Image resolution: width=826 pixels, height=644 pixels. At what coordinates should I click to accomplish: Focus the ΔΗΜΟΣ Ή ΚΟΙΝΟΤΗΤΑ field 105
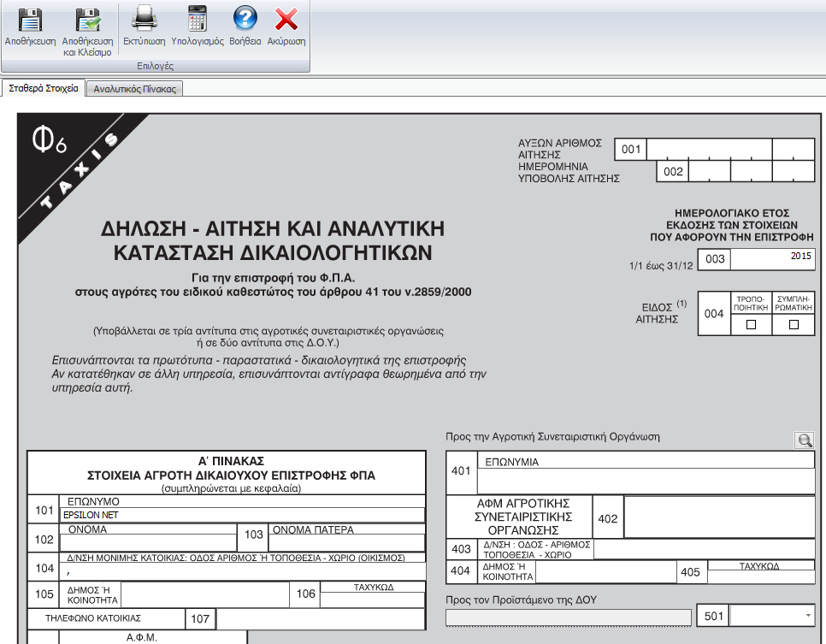[205, 594]
